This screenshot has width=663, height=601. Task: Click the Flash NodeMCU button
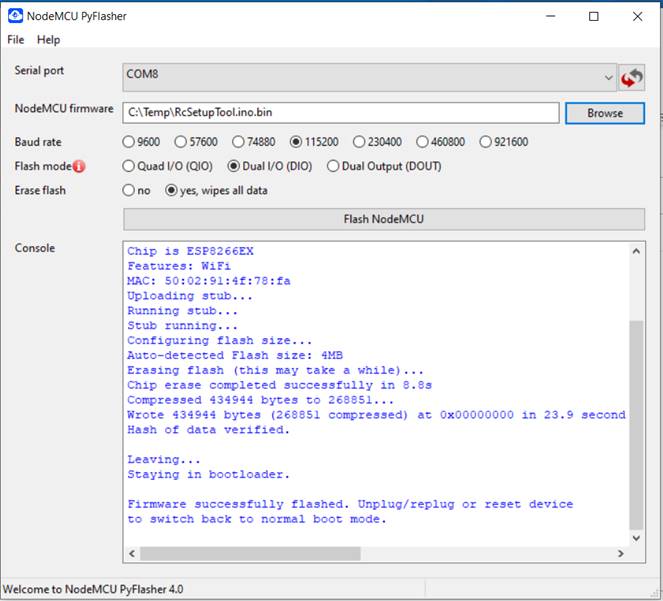click(x=384, y=219)
